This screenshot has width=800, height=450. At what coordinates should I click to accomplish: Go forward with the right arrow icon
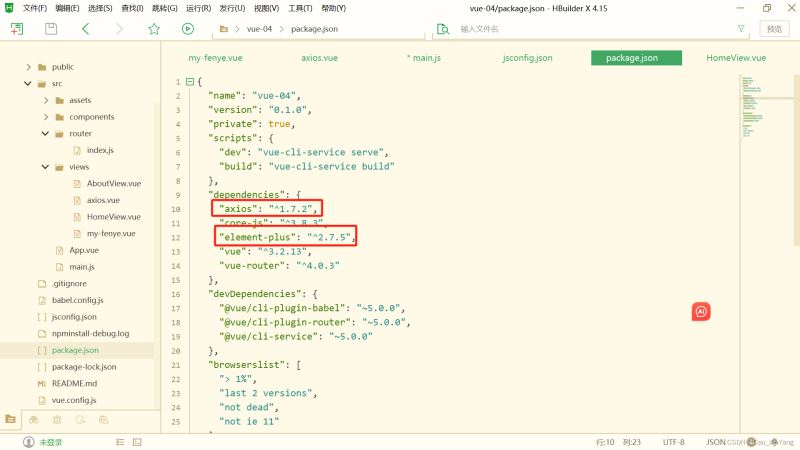pos(119,29)
